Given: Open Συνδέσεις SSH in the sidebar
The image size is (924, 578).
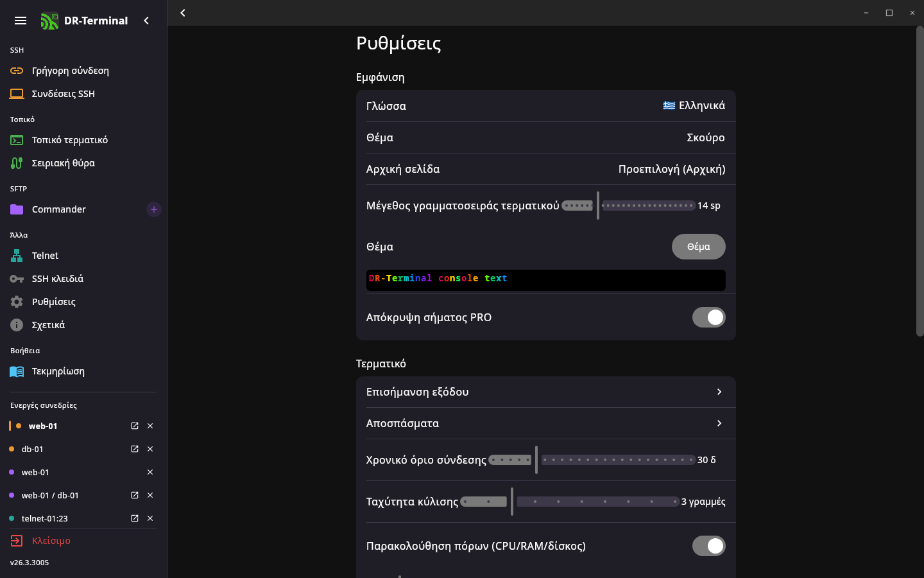Looking at the screenshot, I should (x=83, y=94).
